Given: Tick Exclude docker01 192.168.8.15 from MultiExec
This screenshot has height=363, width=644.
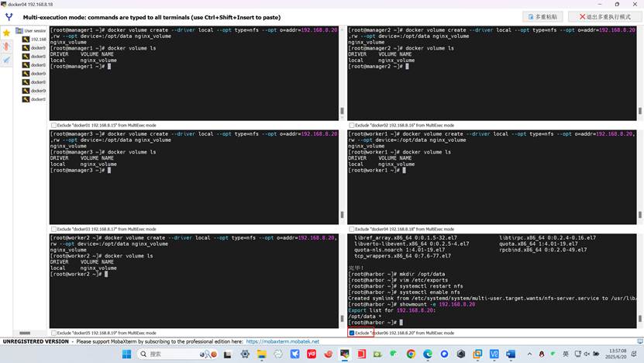Looking at the screenshot, I should [53, 126].
